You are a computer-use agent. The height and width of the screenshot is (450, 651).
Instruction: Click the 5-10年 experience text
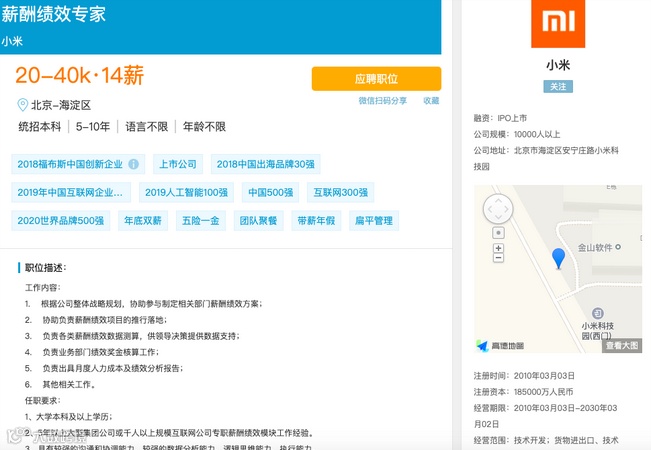93,126
